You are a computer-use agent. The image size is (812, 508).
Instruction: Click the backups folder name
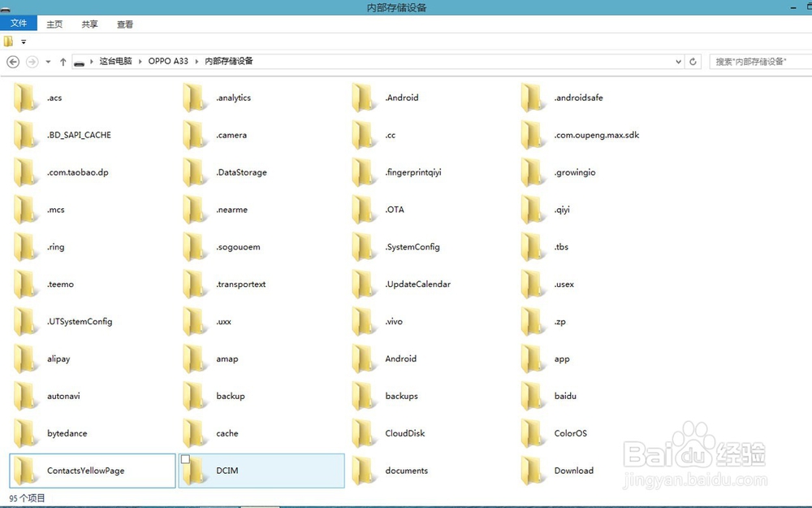401,396
